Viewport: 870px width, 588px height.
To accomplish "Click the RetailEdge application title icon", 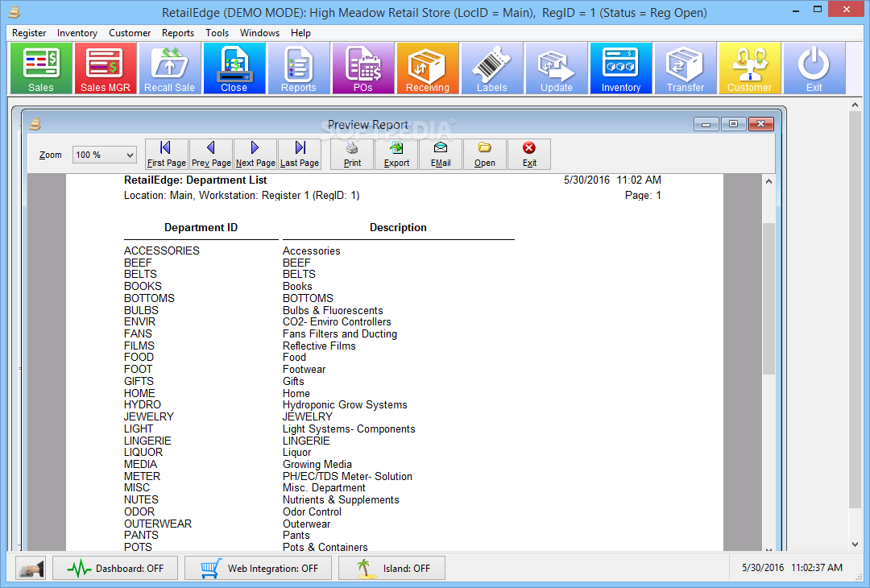I will [14, 11].
